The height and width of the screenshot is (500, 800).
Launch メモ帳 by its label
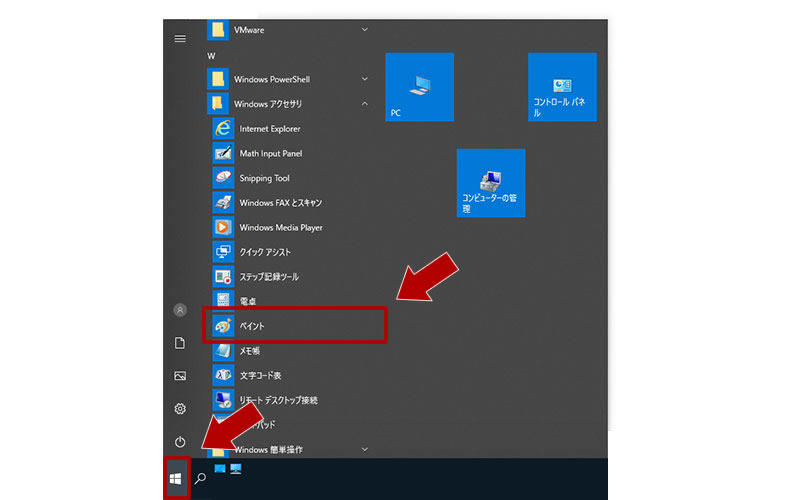pos(250,351)
